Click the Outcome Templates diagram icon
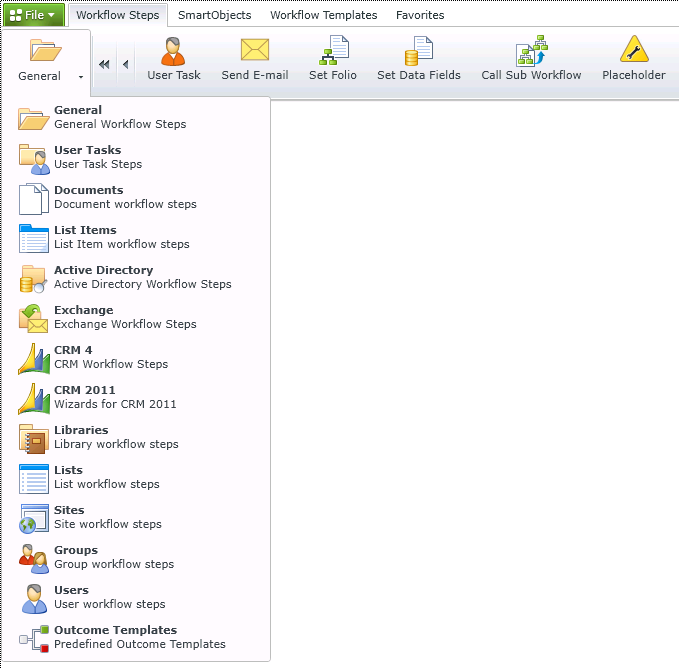679x668 pixels. (x=34, y=639)
